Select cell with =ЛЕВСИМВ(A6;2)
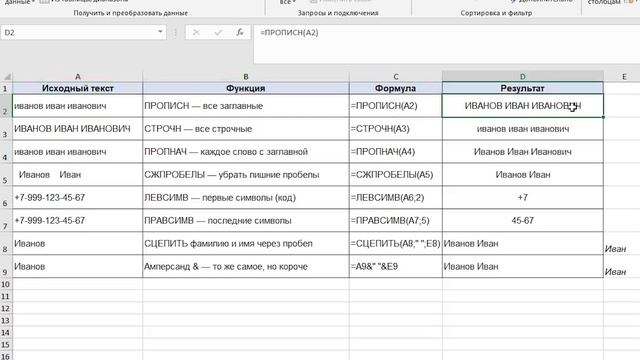Viewport: 640px width, 360px height. click(x=396, y=198)
